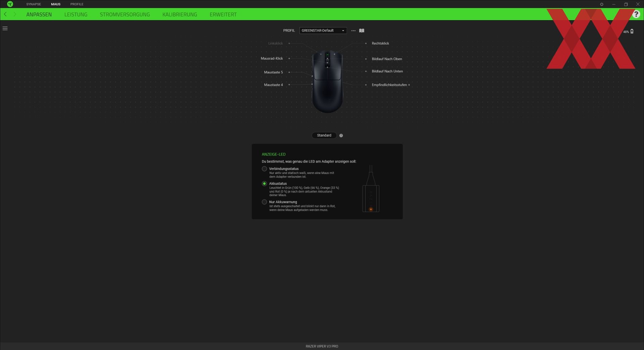Screen dimensions: 644x350
Task: Click the Viper mouse image
Action: point(327,81)
